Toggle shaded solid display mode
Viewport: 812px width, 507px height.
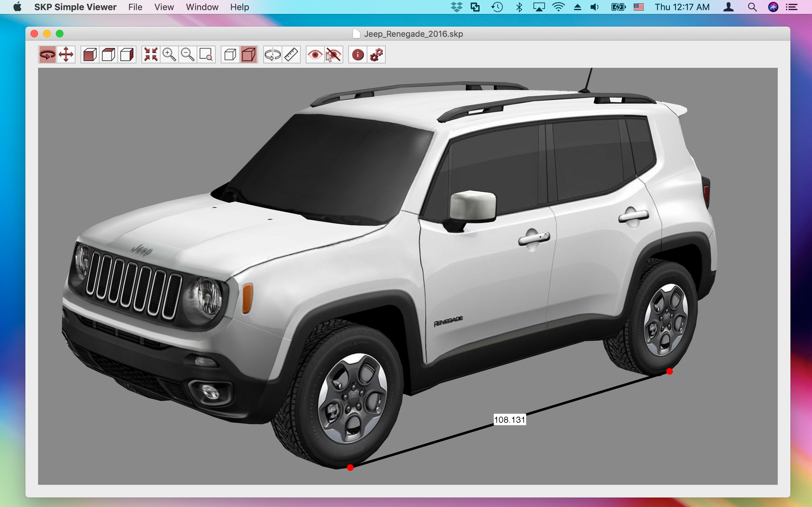point(249,54)
